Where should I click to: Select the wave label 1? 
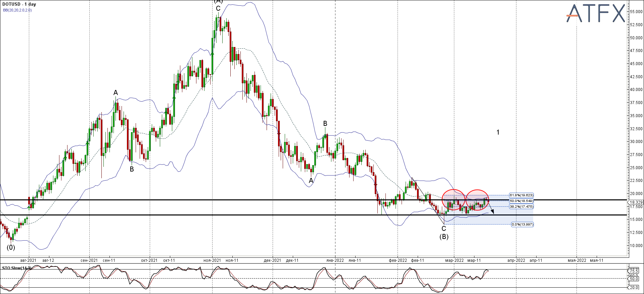498,132
